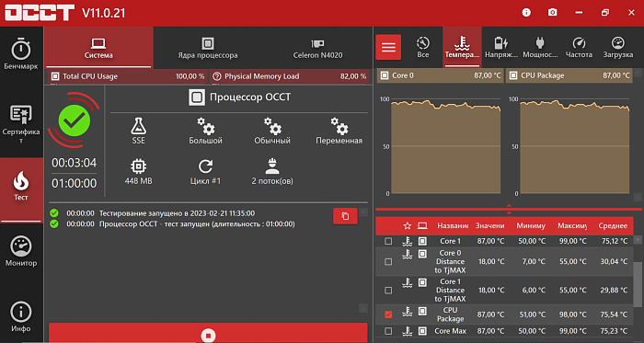Click the Цикл #1 refresh icon

click(205, 166)
